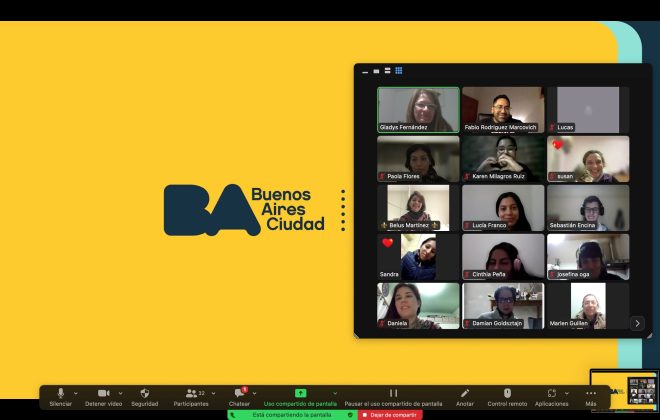Switch video panel to stacked strip view
Image resolution: width=660 pixels, height=420 pixels.
(387, 71)
